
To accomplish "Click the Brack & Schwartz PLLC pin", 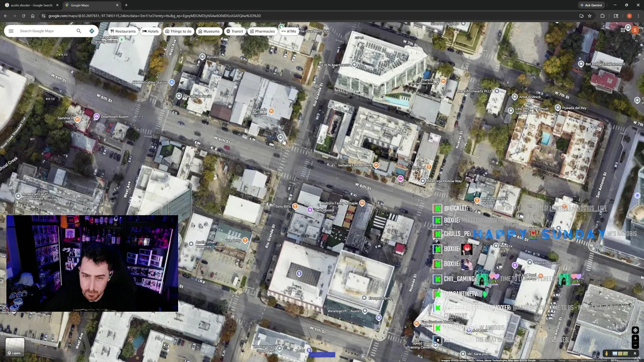I will pos(497,91).
